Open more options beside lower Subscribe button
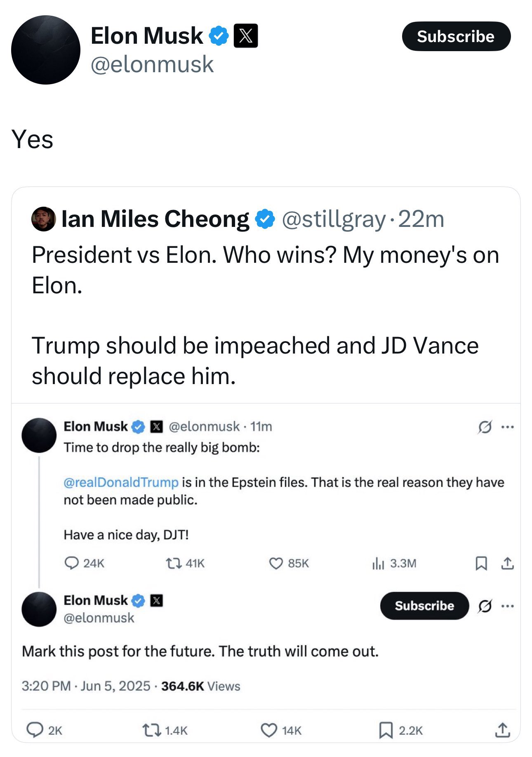This screenshot has height=757, width=532. pos(507,606)
